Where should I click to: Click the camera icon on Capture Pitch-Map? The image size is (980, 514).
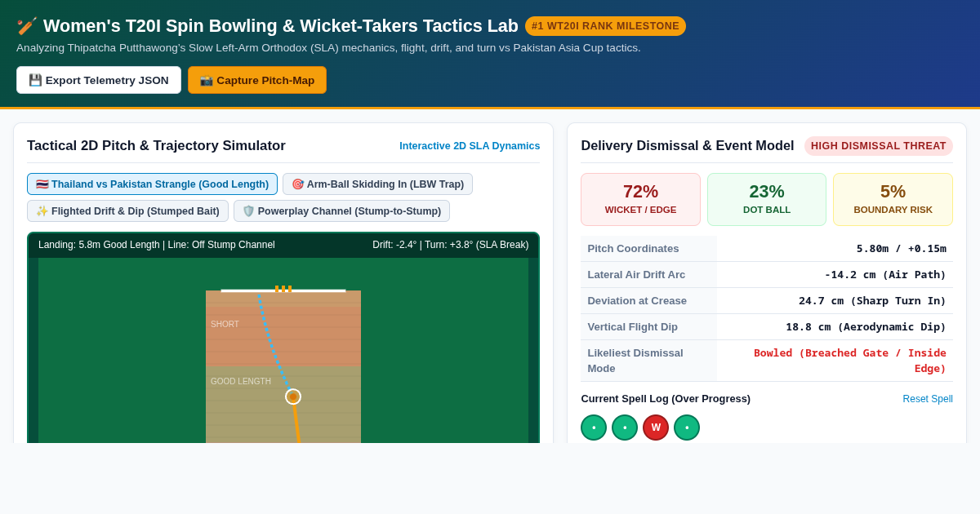point(207,80)
